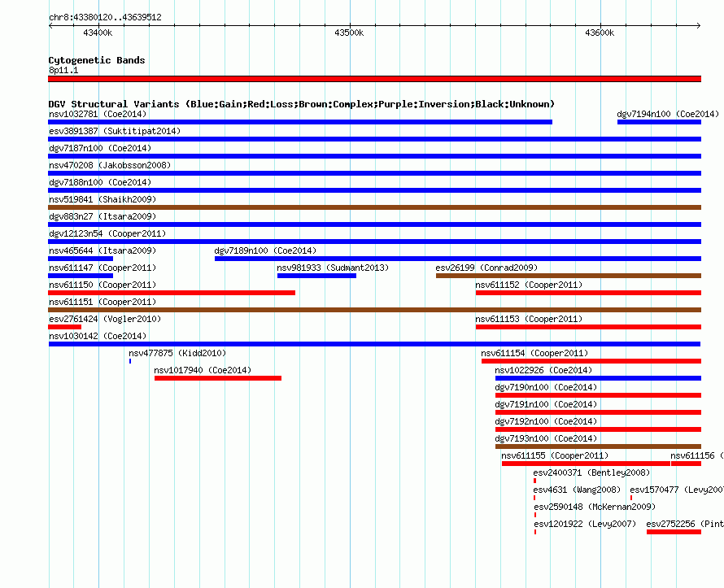Click the red nsv1017940 loss bar

(218, 378)
